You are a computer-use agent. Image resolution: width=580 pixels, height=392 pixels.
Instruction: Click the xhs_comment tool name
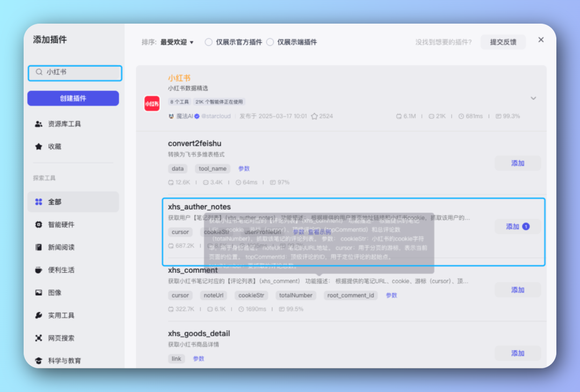click(193, 270)
